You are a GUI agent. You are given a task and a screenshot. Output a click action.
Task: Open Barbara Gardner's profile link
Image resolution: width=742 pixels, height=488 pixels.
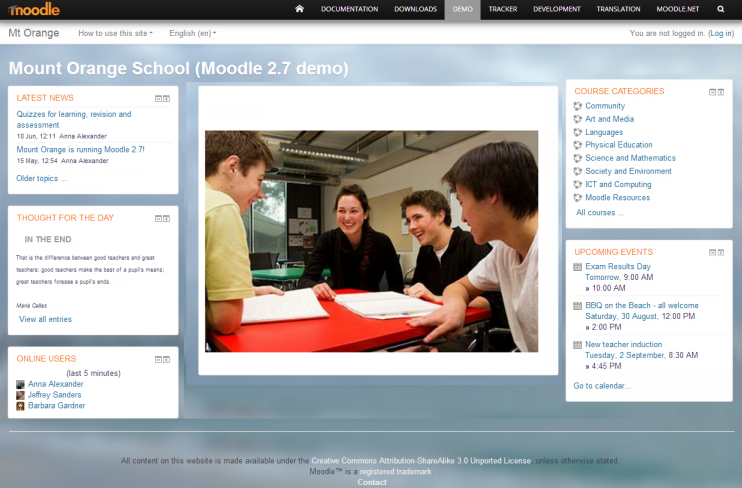tap(56, 406)
